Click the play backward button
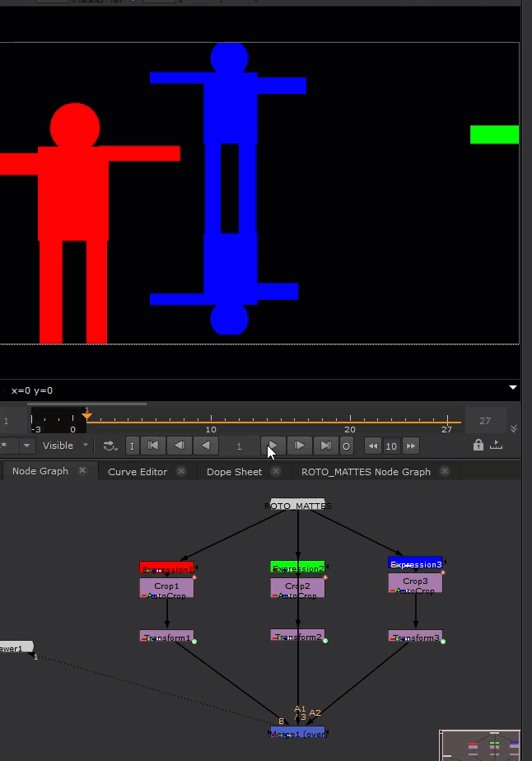The width and height of the screenshot is (532, 761). [207, 446]
